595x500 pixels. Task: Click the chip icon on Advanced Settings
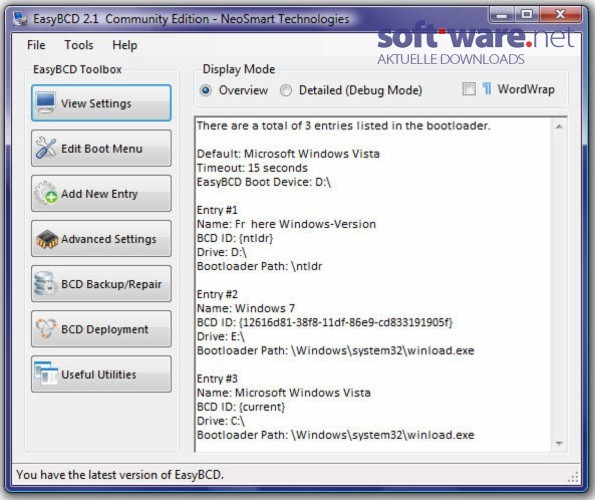pyautogui.click(x=47, y=239)
